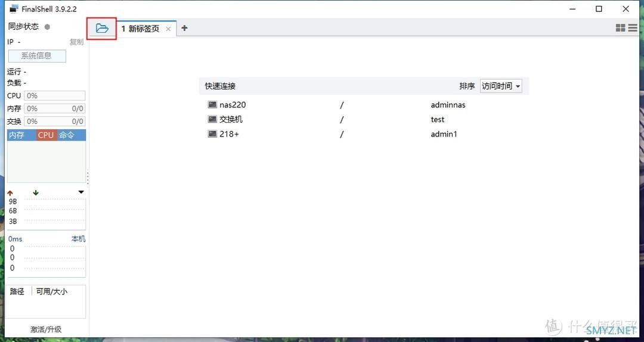The height and width of the screenshot is (342, 644).
Task: Click the 激活/升级 link
Action: click(45, 329)
